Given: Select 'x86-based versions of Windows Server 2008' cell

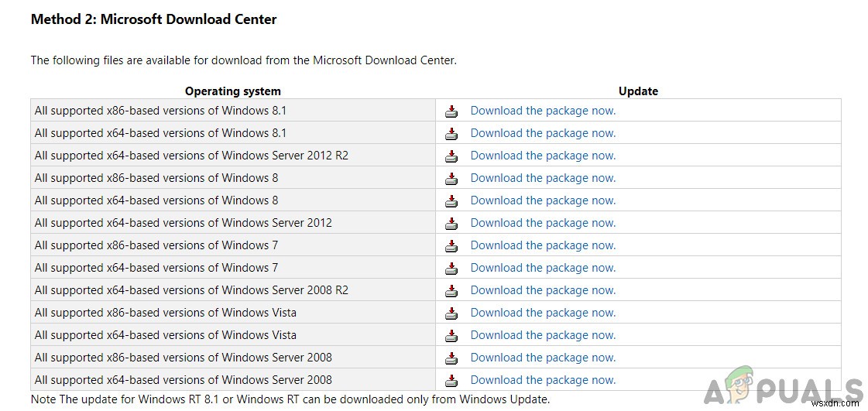Looking at the screenshot, I should pos(233,358).
